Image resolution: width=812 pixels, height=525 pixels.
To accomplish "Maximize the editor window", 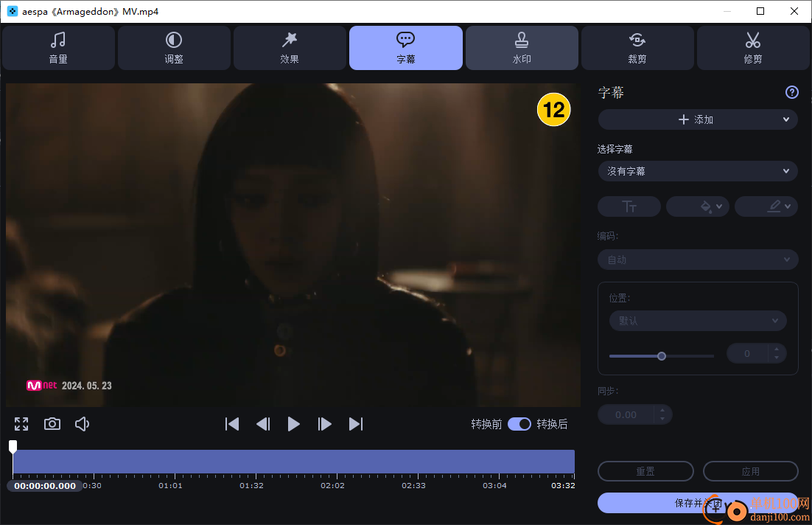I will click(x=760, y=11).
